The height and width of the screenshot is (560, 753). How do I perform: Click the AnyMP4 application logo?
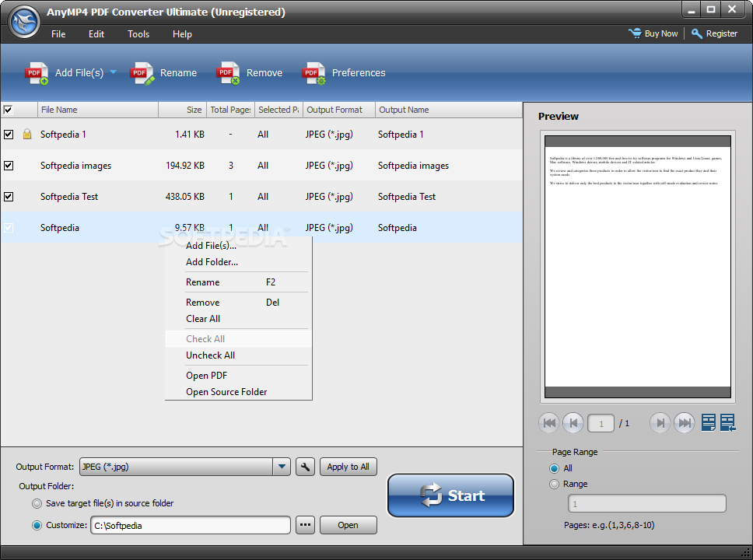[x=24, y=22]
